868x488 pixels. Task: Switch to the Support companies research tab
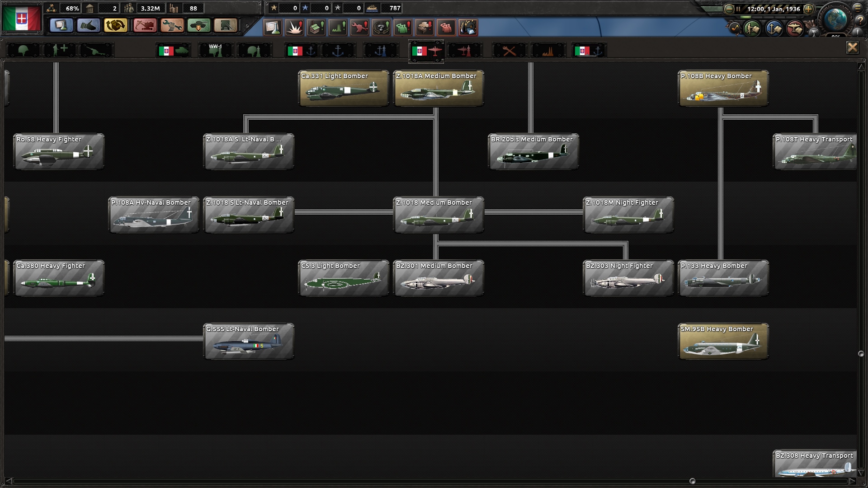[60, 51]
